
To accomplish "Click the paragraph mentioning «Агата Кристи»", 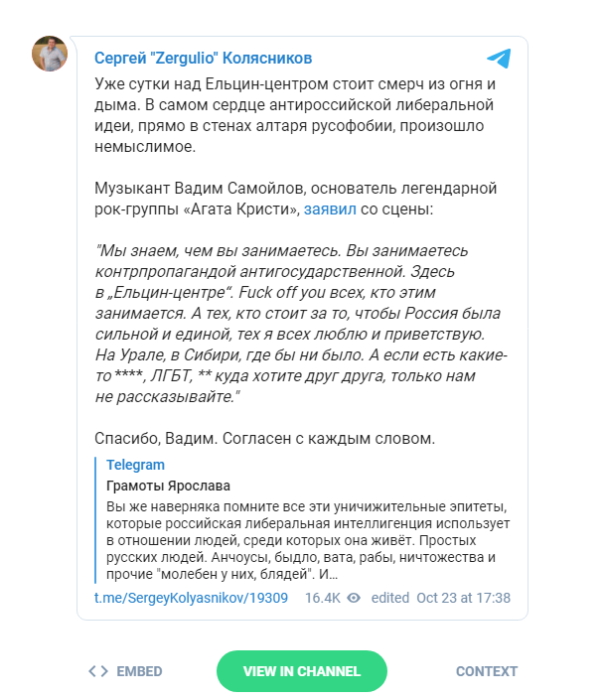I will click(x=295, y=199).
